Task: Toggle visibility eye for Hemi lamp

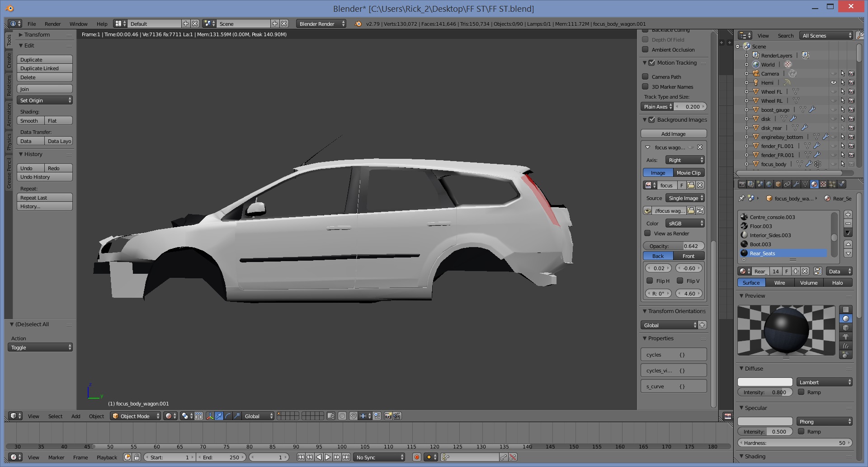Action: click(x=833, y=83)
